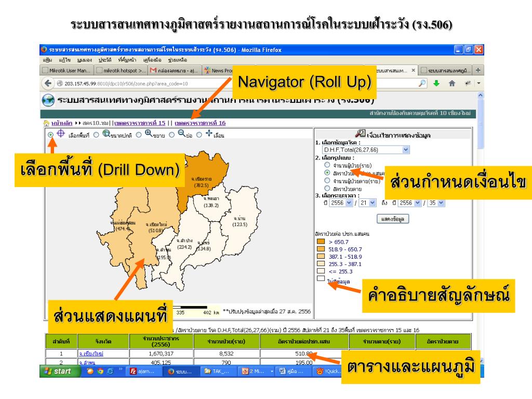
Task: Open the ประวัติ menu
Action: coord(105,60)
